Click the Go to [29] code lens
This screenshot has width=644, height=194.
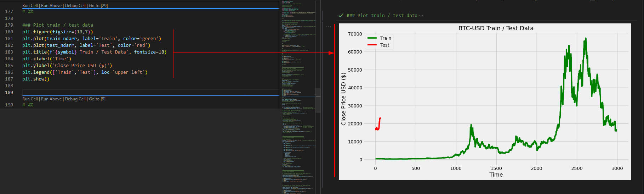[x=98, y=6]
